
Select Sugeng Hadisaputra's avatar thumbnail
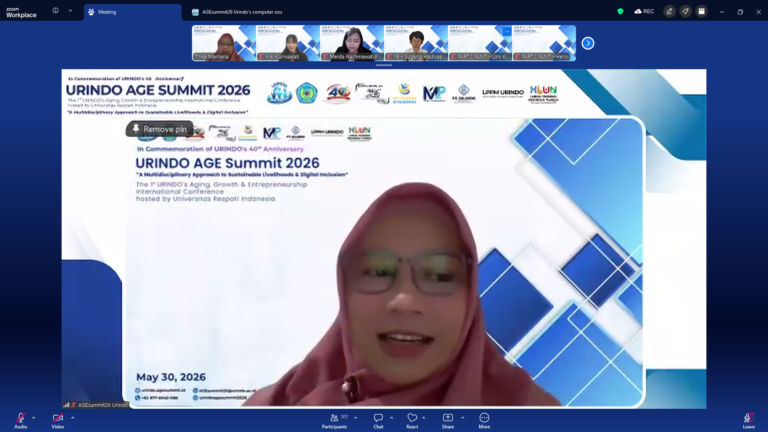(416, 43)
